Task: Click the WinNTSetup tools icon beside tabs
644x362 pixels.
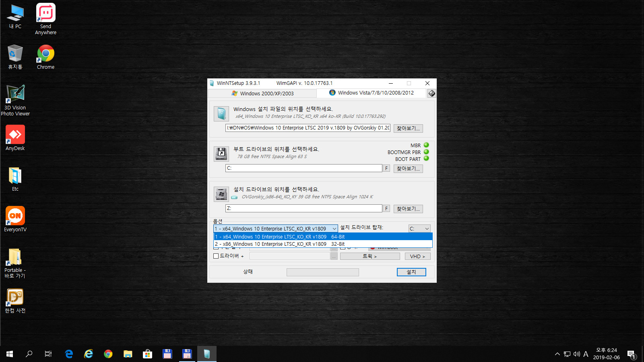Action: pos(431,93)
